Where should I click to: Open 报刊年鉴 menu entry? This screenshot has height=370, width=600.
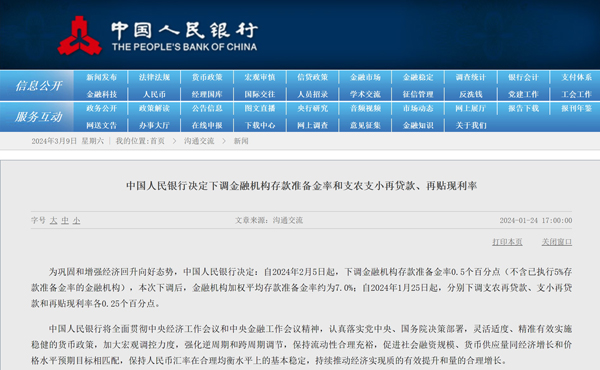coord(576,108)
